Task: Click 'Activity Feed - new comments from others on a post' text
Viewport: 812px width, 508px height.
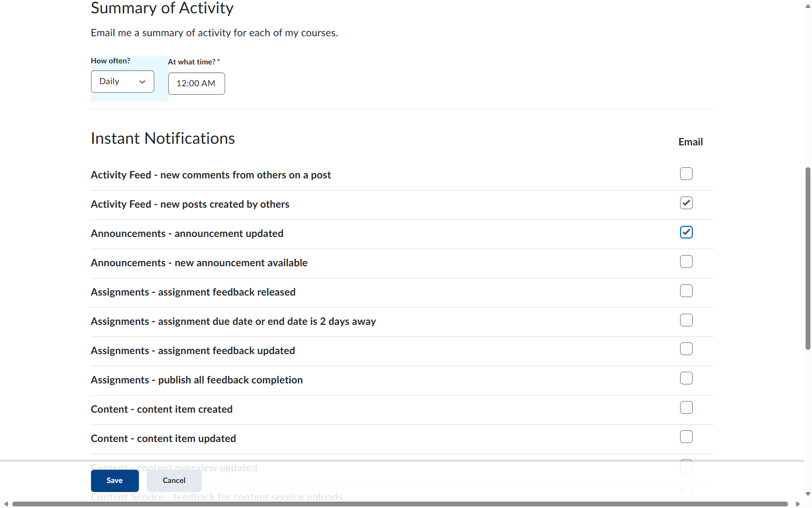Action: 211,175
